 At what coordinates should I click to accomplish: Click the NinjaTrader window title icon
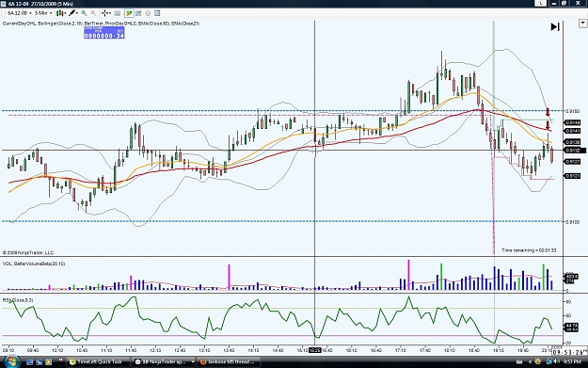tap(4, 4)
